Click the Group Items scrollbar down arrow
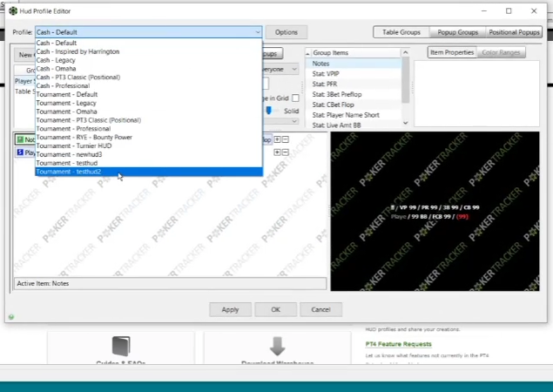 pyautogui.click(x=406, y=123)
